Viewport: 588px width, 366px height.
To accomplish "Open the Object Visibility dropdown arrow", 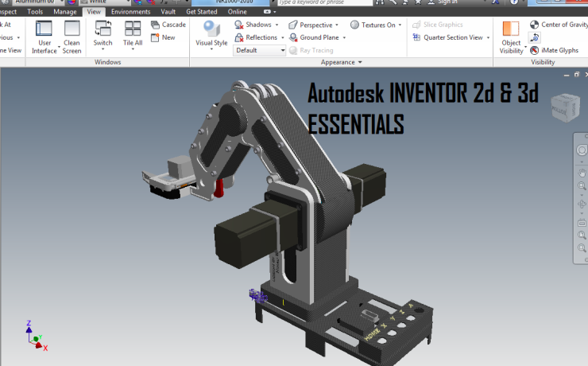I will [x=525, y=47].
